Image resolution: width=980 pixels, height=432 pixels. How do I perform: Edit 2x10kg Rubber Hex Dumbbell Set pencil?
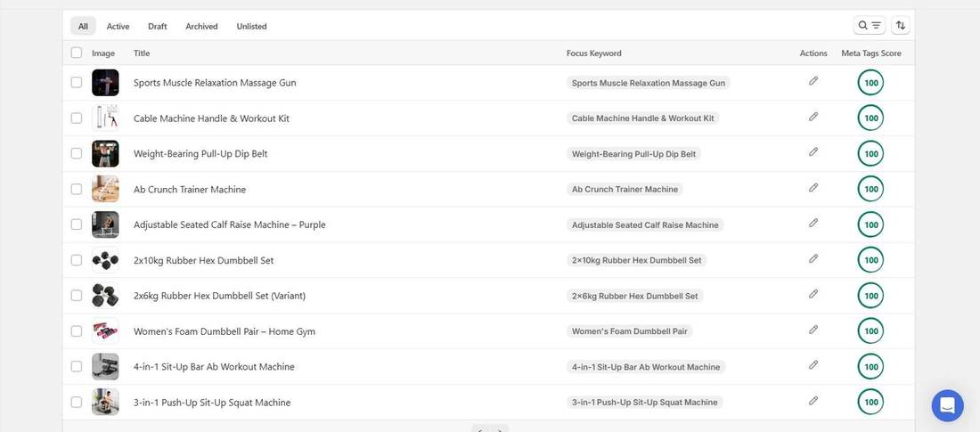[x=813, y=259]
